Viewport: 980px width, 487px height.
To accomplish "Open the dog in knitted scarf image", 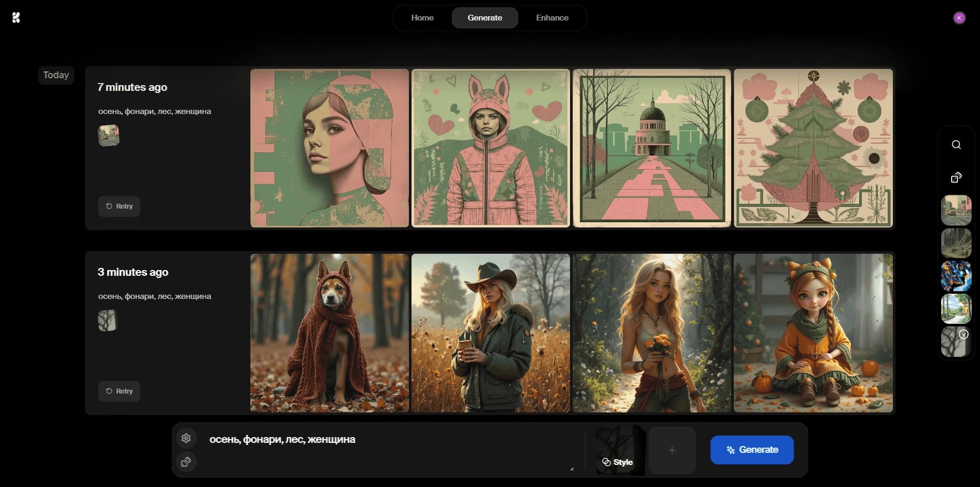I will pos(330,333).
